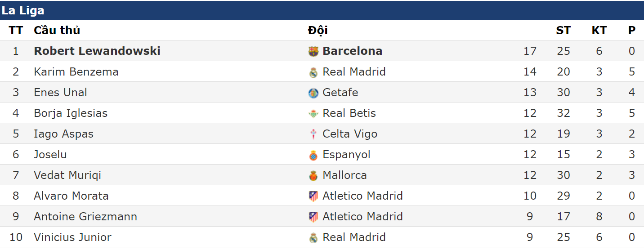Click the Real Betis crest icon
Viewport: 644px width, 250px height.
coord(313,113)
